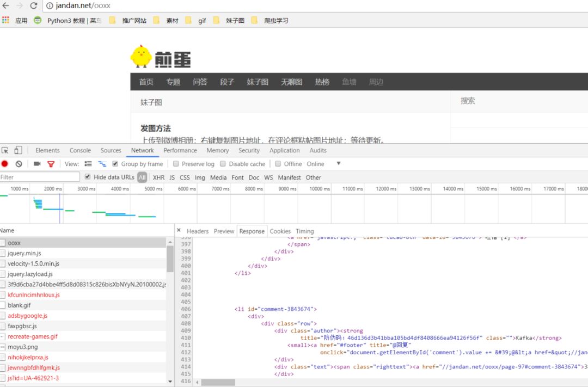Image resolution: width=588 pixels, height=387 pixels.
Task: Filter requests by JS
Action: [x=172, y=177]
